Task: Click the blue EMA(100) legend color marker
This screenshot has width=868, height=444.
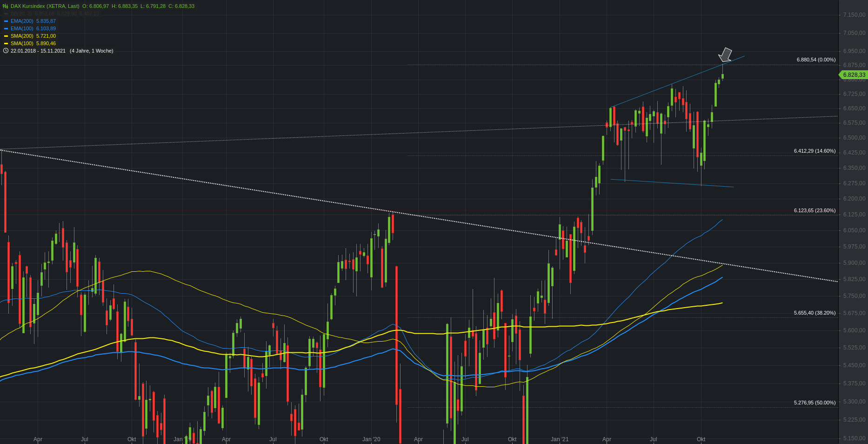Action: point(6,28)
